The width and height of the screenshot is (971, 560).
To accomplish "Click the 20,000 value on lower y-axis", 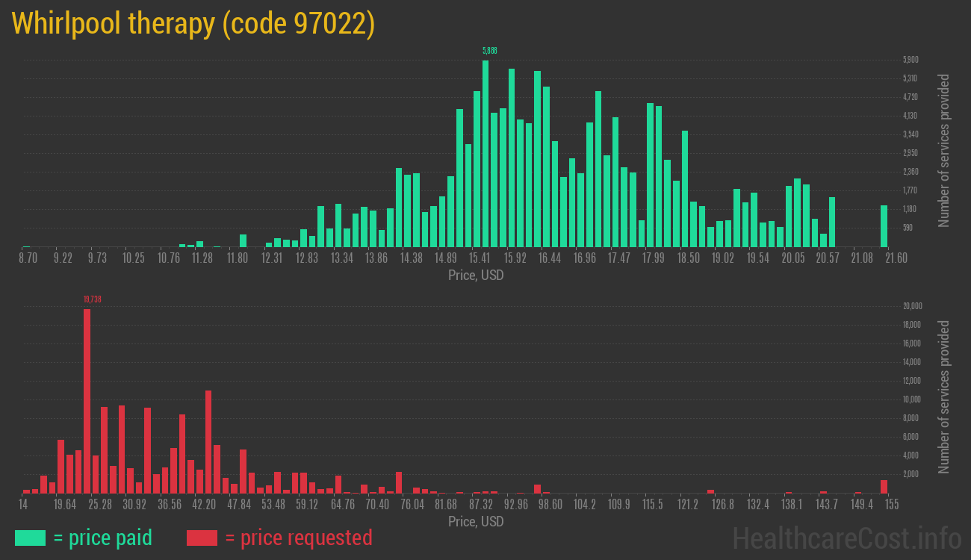I will (x=913, y=306).
